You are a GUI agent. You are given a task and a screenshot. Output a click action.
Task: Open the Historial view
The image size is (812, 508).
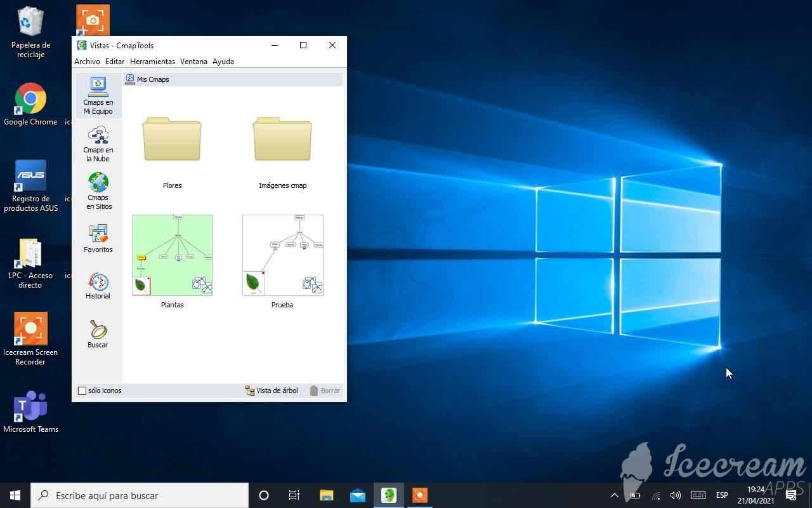[98, 286]
